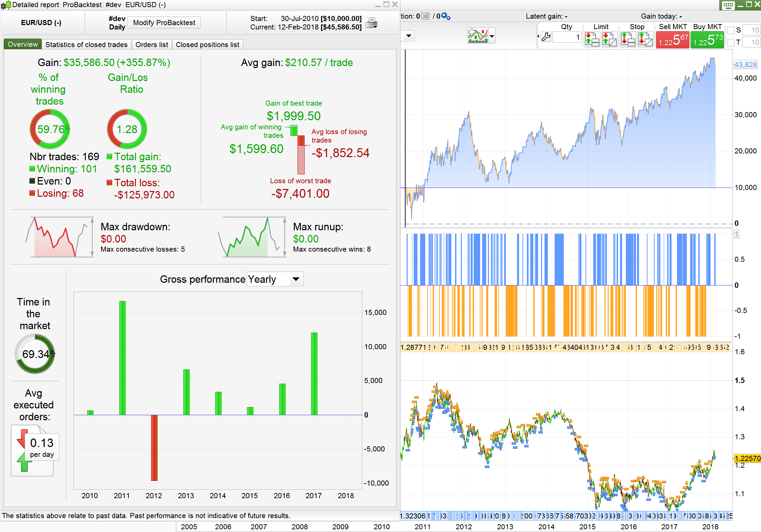The image size is (761, 532).
Task: Open the Yearly gross performance dropdown
Action: pyautogui.click(x=275, y=279)
